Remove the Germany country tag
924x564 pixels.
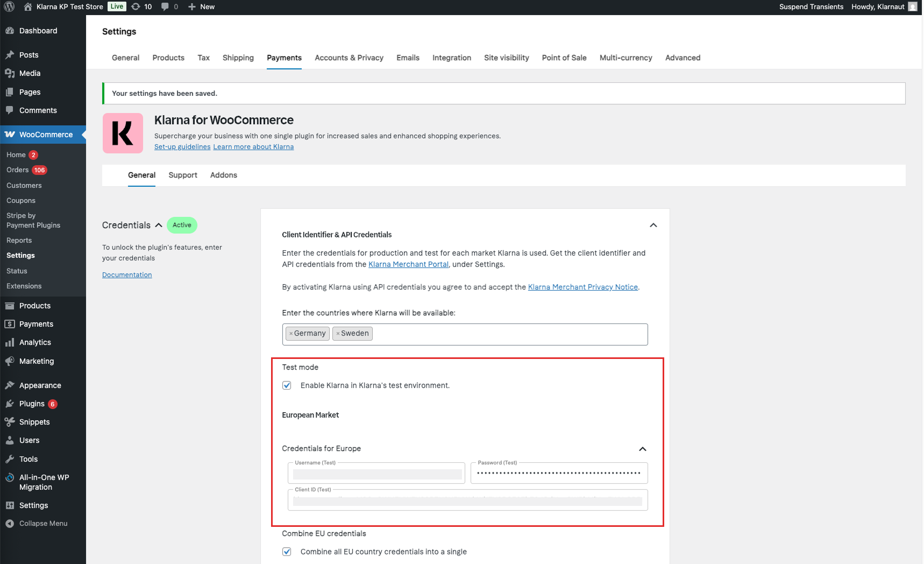coord(291,334)
